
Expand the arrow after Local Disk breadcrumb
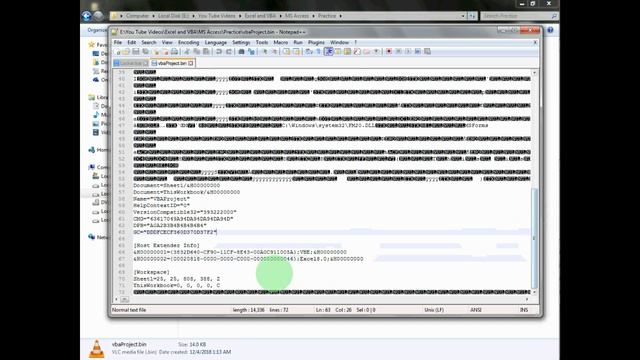coord(193,16)
